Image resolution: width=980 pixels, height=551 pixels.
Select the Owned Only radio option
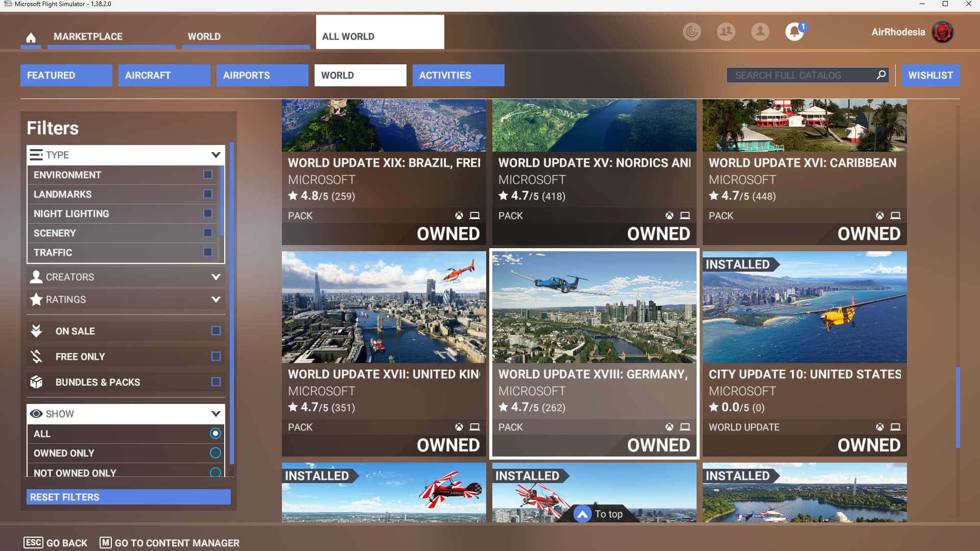tap(215, 453)
